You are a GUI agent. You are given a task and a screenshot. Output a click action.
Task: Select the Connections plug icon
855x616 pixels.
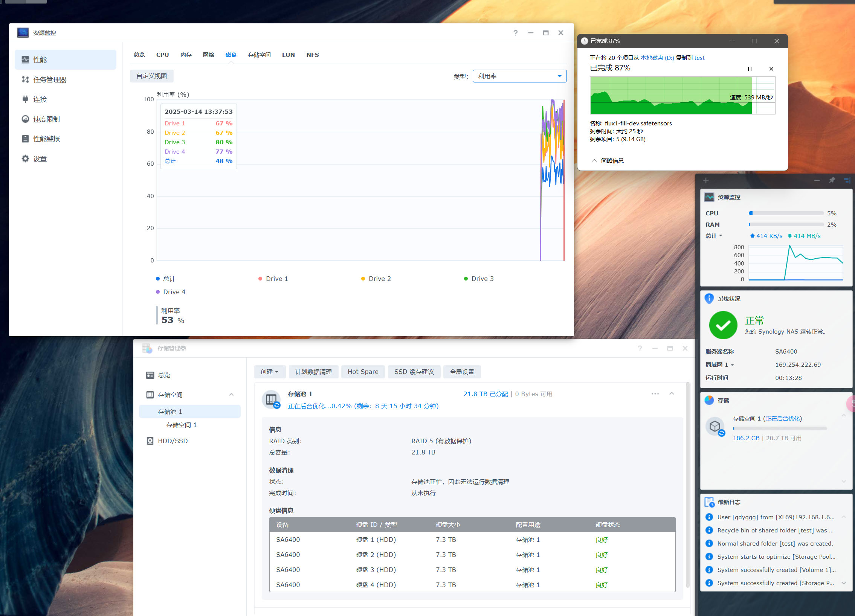click(25, 99)
